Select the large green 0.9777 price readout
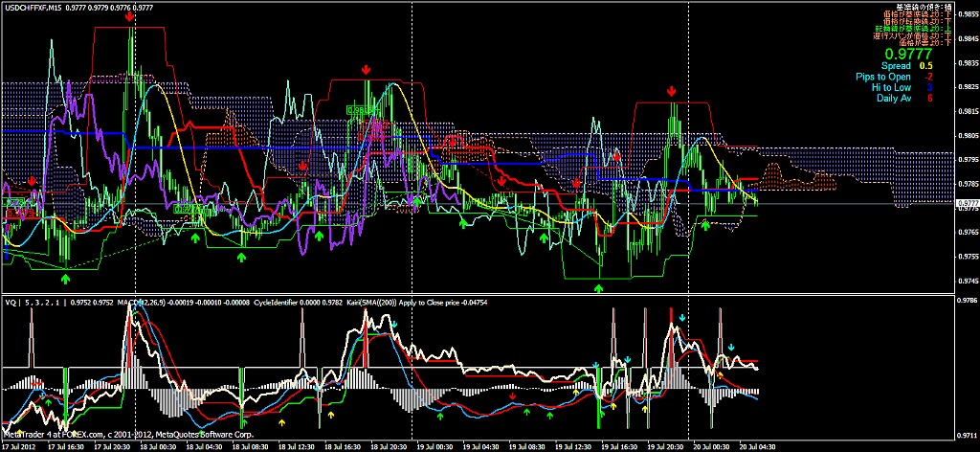980x452 pixels. 907,54
